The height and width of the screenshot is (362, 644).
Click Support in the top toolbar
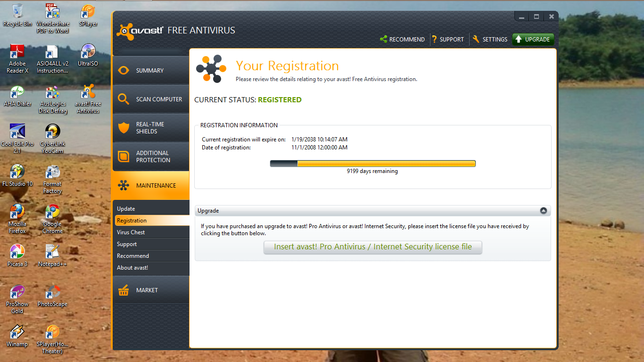pos(448,39)
